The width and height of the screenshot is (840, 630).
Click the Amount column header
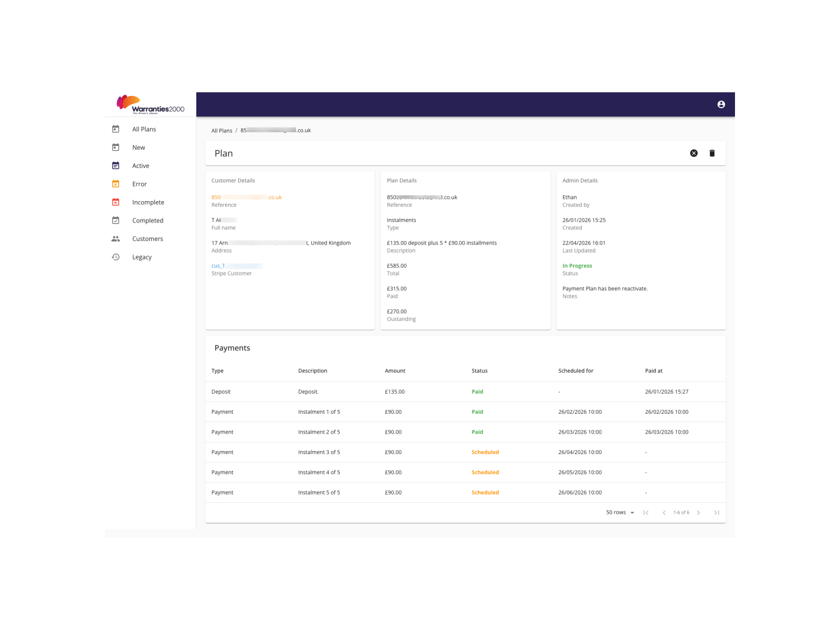pos(395,371)
